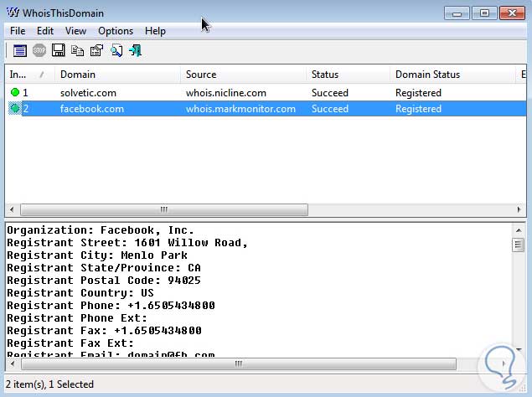The height and width of the screenshot is (397, 532).
Task: Sort by the Domain column header
Action: point(117,75)
